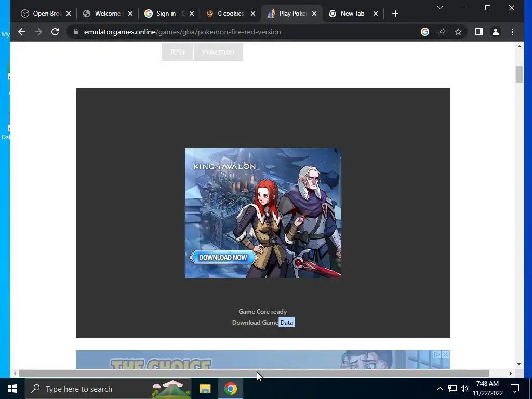Open the Pokemon tag

coord(219,52)
